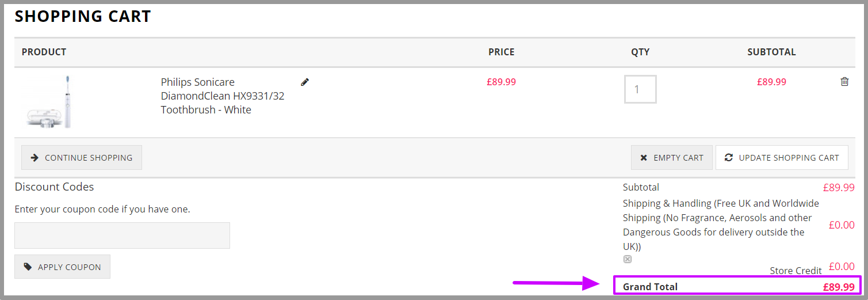Image resolution: width=868 pixels, height=300 pixels.
Task: Click the Update Shopping Cart button label
Action: click(789, 158)
